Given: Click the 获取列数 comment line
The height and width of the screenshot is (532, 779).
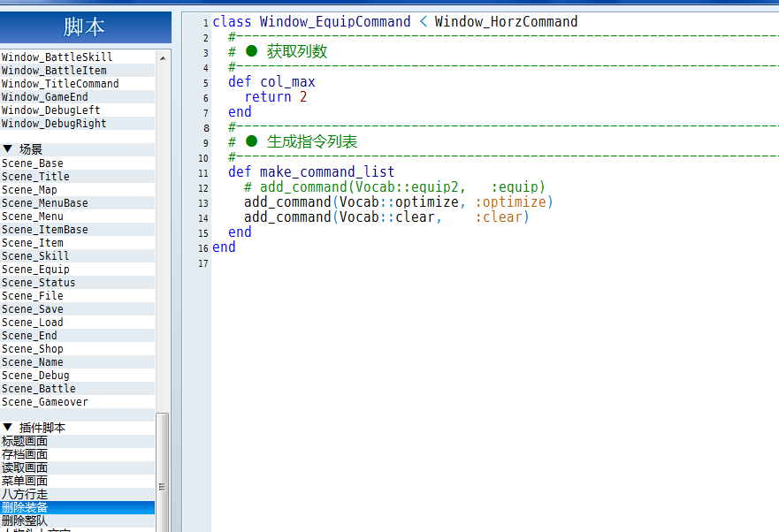Looking at the screenshot, I should (278, 51).
